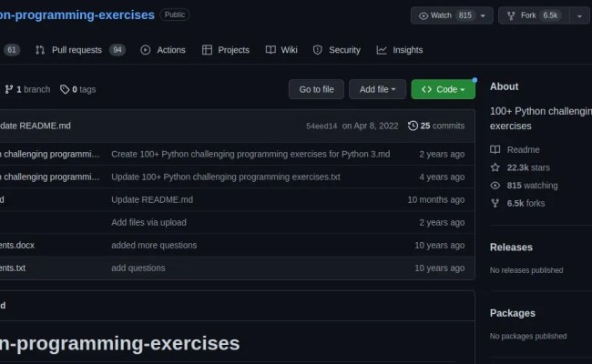This screenshot has height=364, width=592.
Task: Click the Go to file button
Action: (316, 89)
